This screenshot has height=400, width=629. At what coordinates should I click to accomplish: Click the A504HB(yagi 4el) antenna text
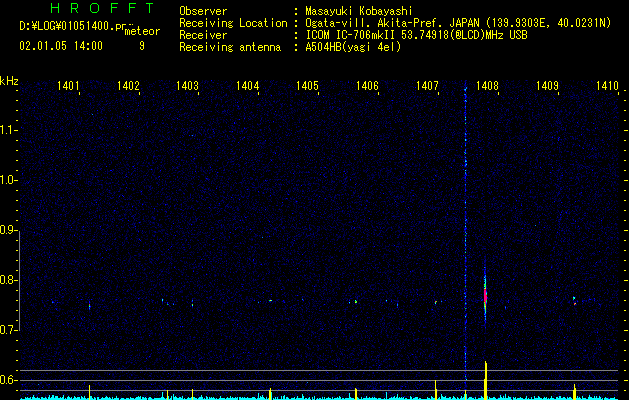(x=353, y=47)
